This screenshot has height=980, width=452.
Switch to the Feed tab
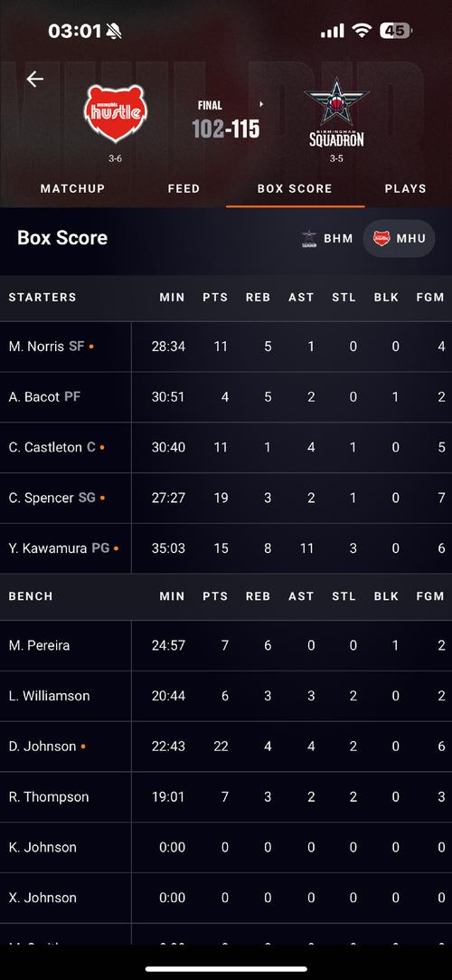click(x=184, y=188)
